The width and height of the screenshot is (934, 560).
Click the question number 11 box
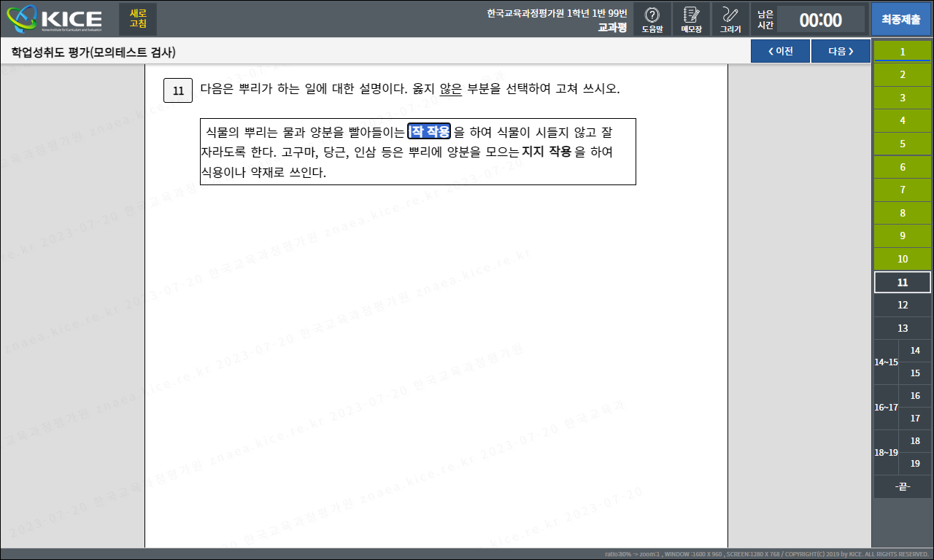tap(178, 90)
